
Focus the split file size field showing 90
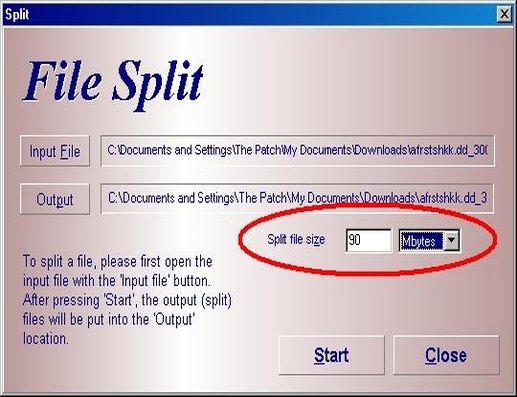368,240
